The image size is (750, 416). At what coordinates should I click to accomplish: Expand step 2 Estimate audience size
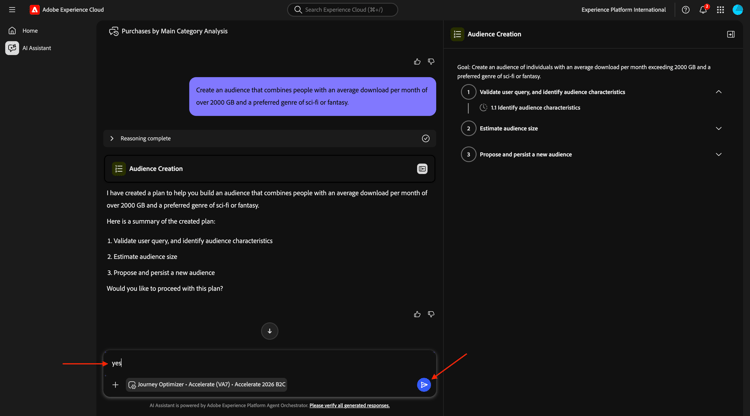pos(718,129)
